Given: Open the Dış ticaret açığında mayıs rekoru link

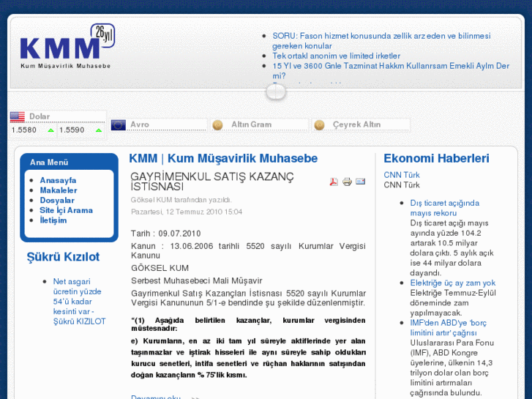Looking at the screenshot, I should (444, 208).
